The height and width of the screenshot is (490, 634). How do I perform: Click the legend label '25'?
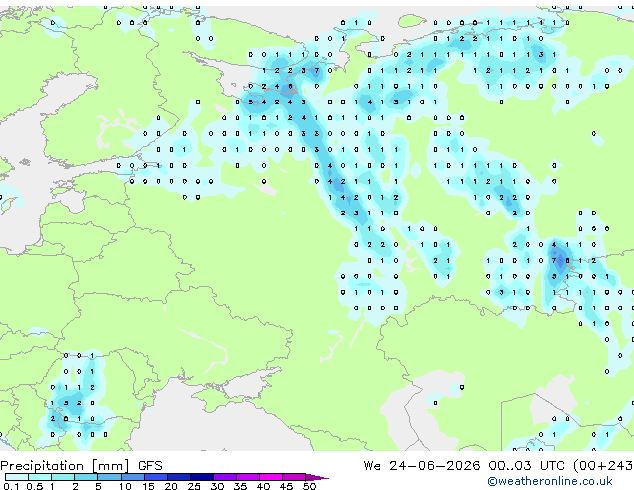pos(194,486)
